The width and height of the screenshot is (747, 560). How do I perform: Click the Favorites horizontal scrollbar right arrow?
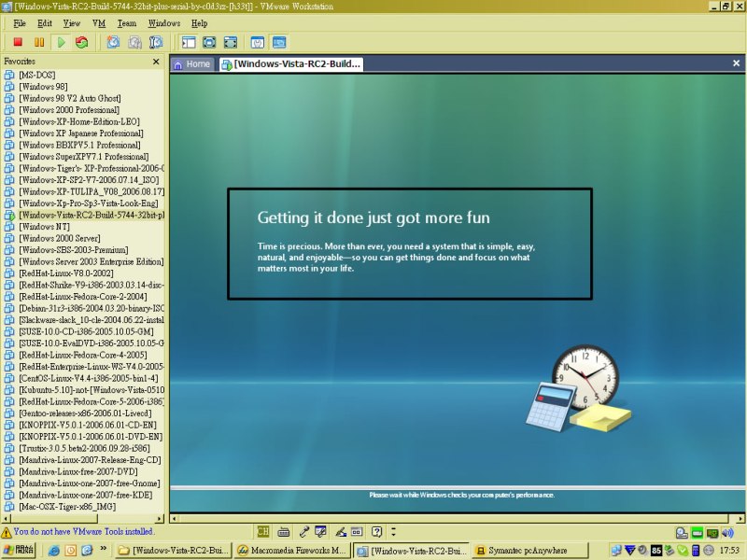pyautogui.click(x=160, y=518)
